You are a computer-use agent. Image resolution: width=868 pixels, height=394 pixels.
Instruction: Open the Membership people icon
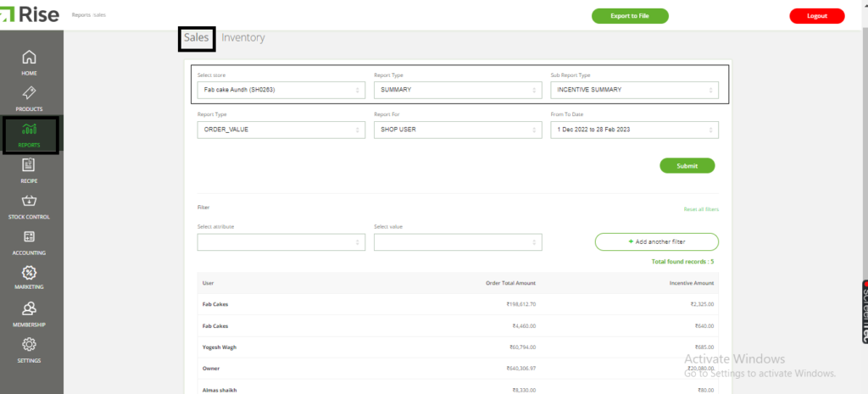29,308
